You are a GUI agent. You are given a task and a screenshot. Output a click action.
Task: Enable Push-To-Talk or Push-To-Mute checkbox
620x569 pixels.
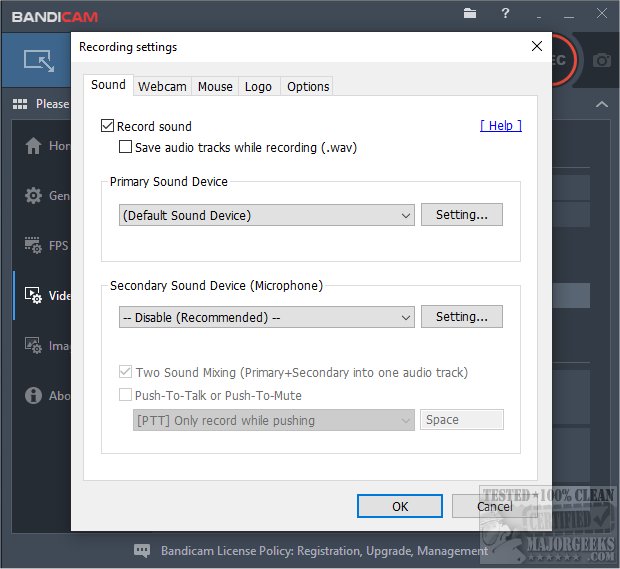pos(125,395)
